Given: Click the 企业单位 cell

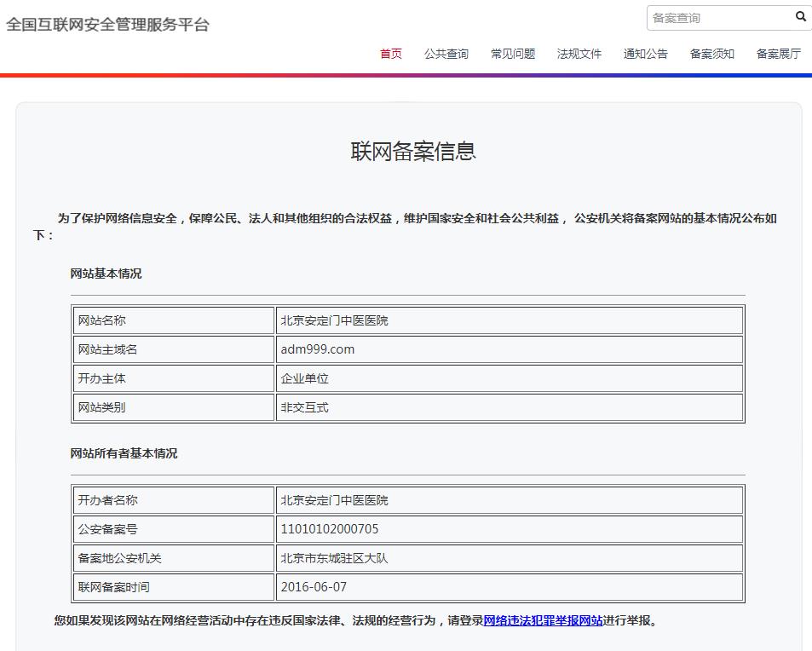Looking at the screenshot, I should coord(510,378).
